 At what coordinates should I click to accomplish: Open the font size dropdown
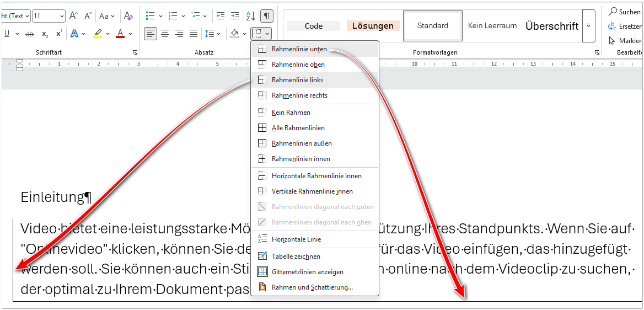(61, 16)
